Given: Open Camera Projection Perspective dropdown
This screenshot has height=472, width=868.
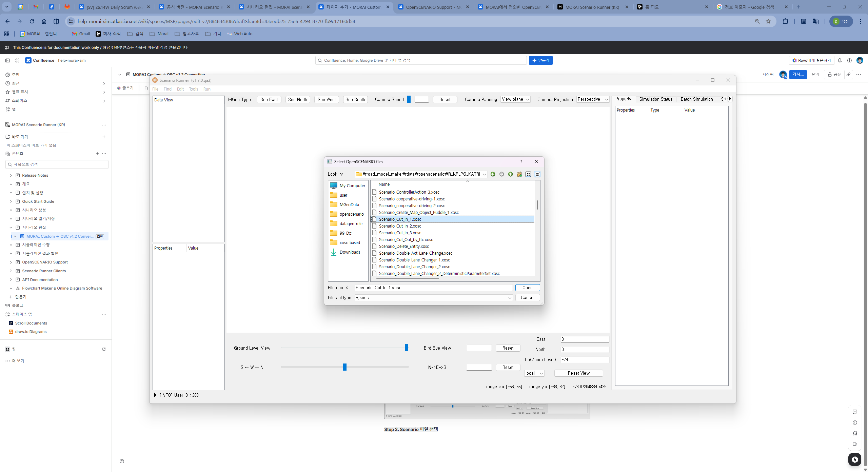Looking at the screenshot, I should pyautogui.click(x=593, y=99).
